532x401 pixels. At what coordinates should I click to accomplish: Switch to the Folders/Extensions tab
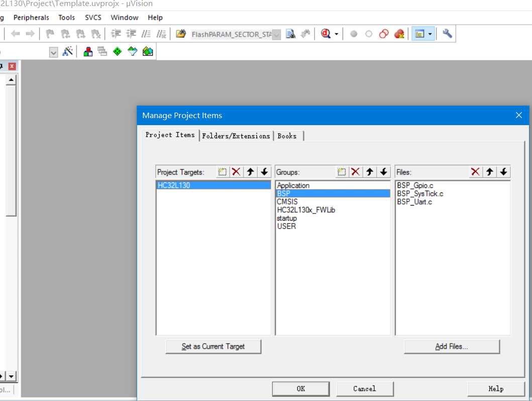(x=236, y=136)
